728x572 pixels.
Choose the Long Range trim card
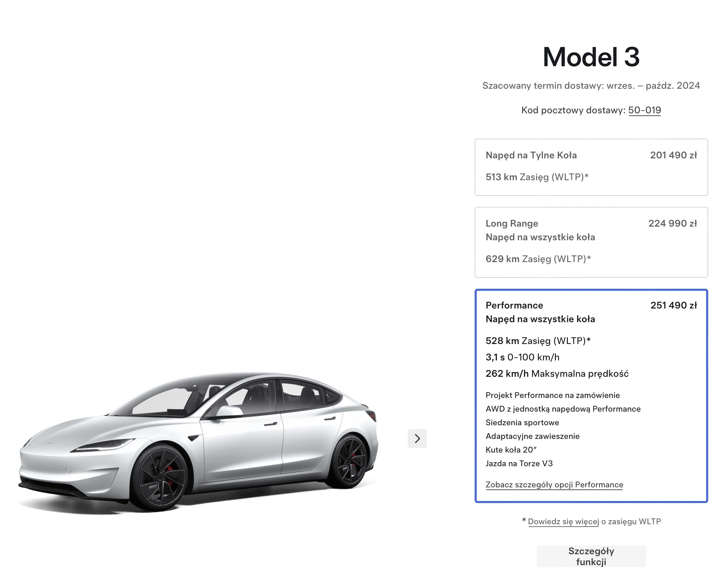[591, 242]
